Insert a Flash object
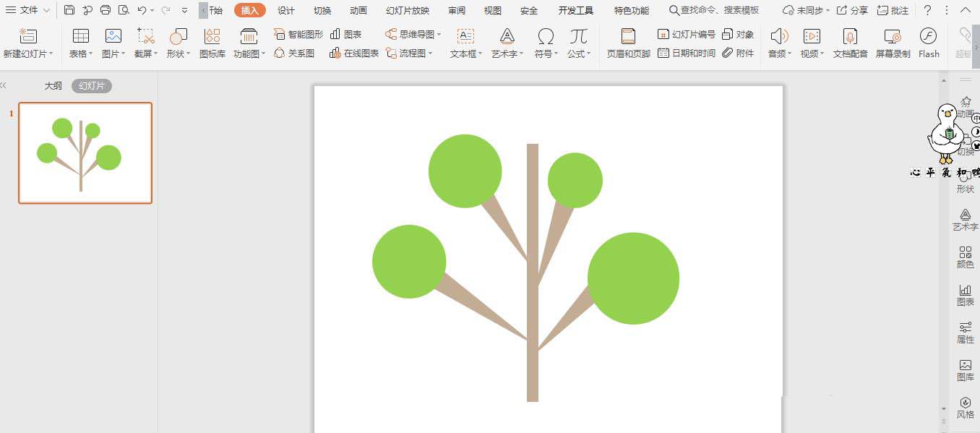980x433 pixels. click(x=928, y=37)
